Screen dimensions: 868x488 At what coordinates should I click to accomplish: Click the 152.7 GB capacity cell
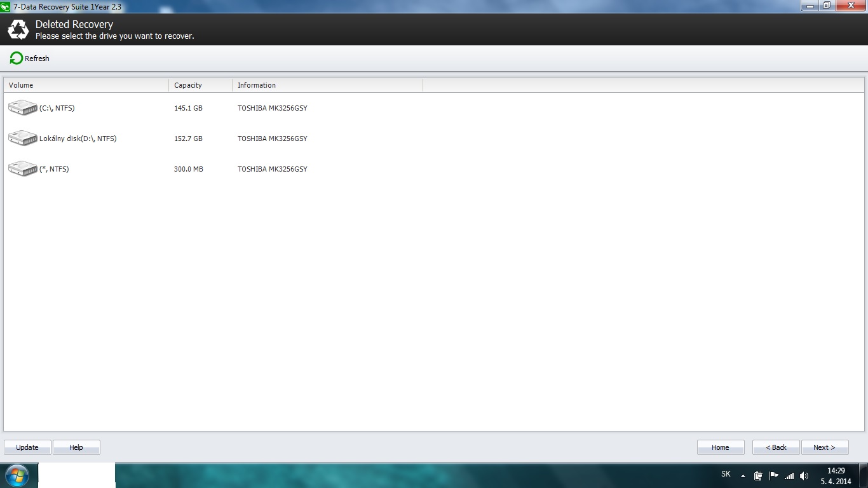coord(188,139)
